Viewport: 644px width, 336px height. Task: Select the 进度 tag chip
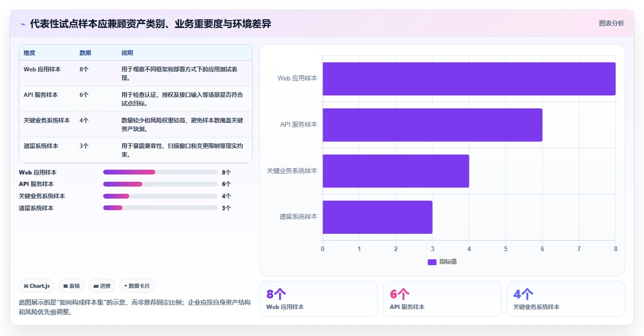102,286
